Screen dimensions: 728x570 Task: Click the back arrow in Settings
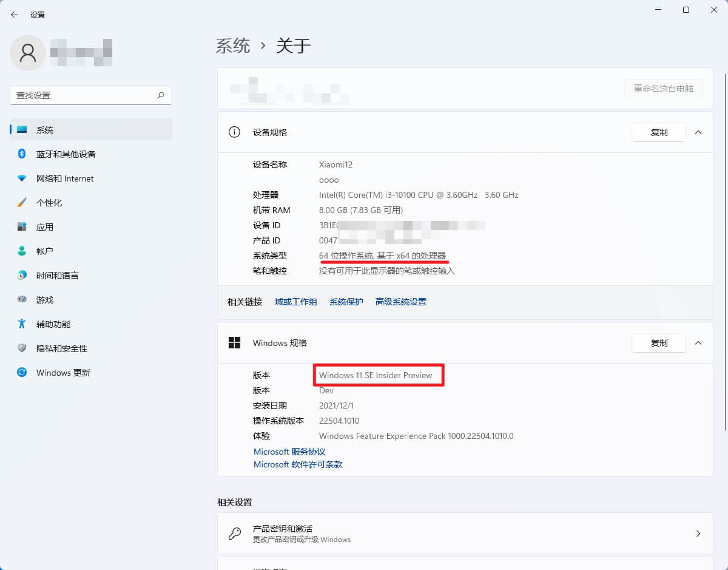[x=13, y=14]
